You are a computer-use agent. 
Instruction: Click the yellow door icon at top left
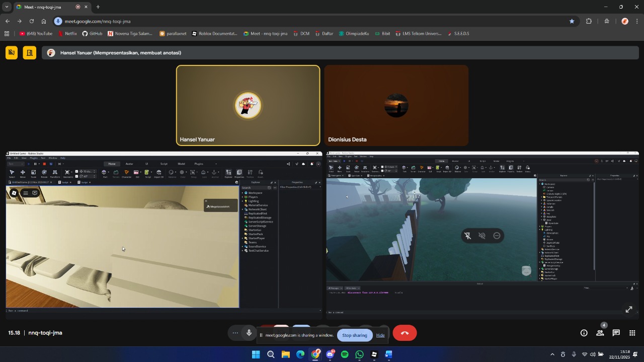click(x=29, y=53)
